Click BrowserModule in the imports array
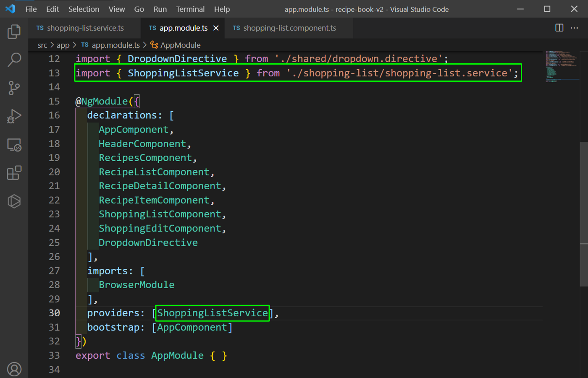588x378 pixels. point(136,285)
